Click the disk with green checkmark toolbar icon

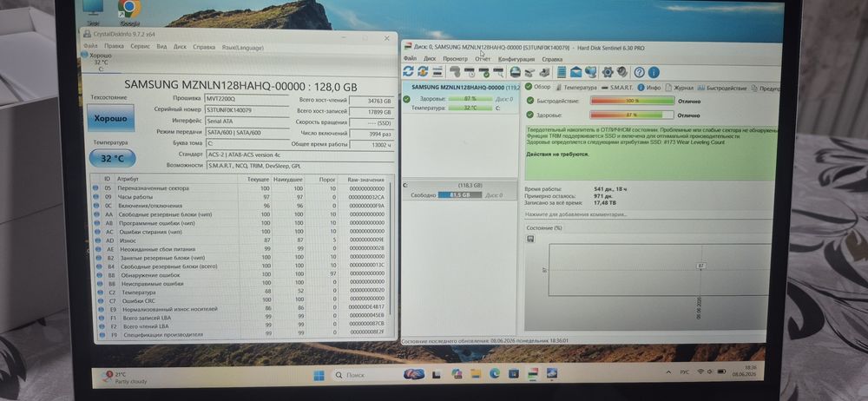coord(483,71)
